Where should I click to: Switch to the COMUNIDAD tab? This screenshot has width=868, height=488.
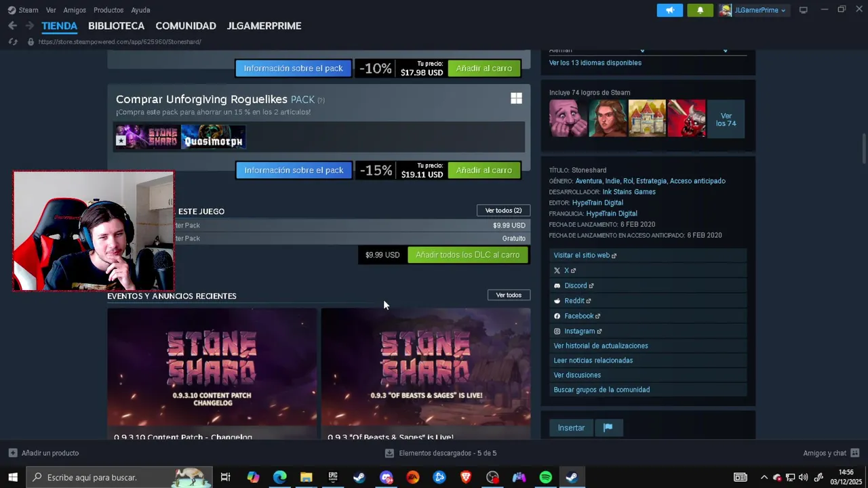coord(186,26)
